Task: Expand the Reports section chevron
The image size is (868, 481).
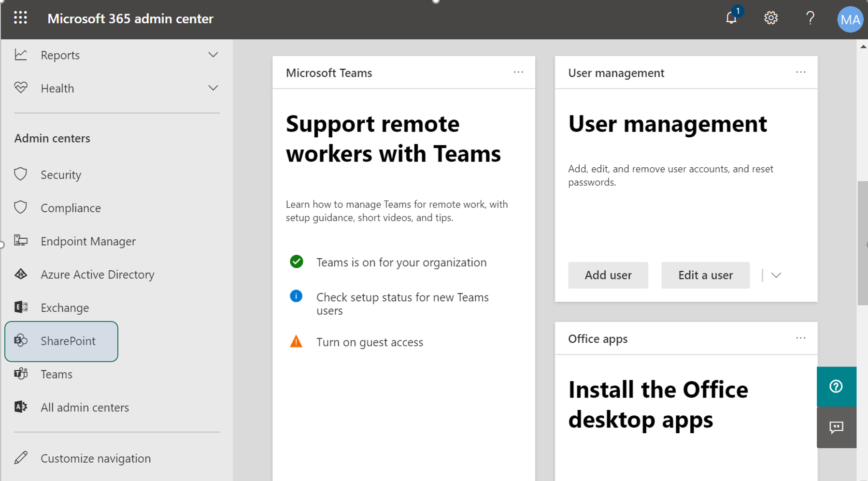Action: pos(213,55)
